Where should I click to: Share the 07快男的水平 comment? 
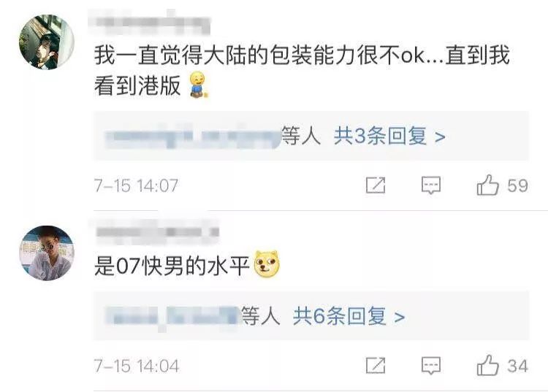coord(376,366)
